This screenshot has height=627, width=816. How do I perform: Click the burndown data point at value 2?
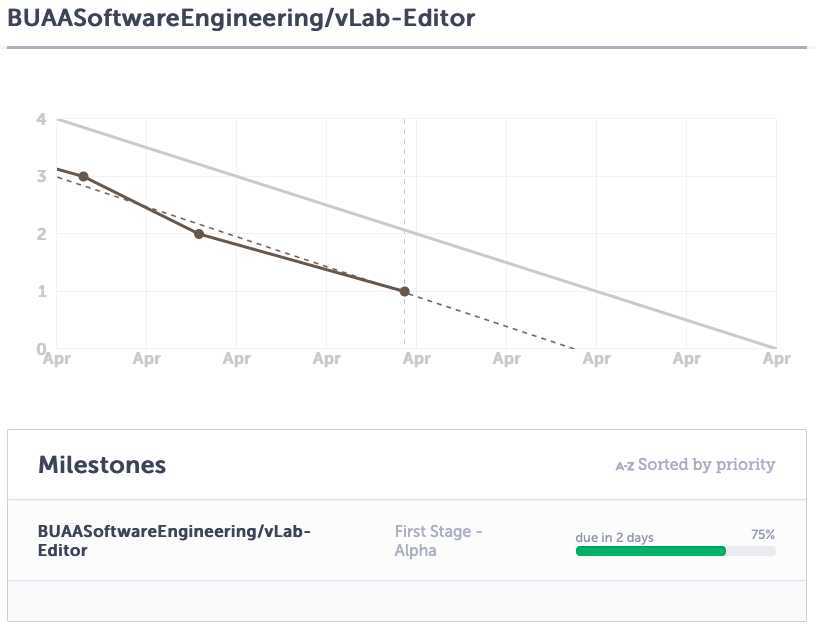(199, 234)
